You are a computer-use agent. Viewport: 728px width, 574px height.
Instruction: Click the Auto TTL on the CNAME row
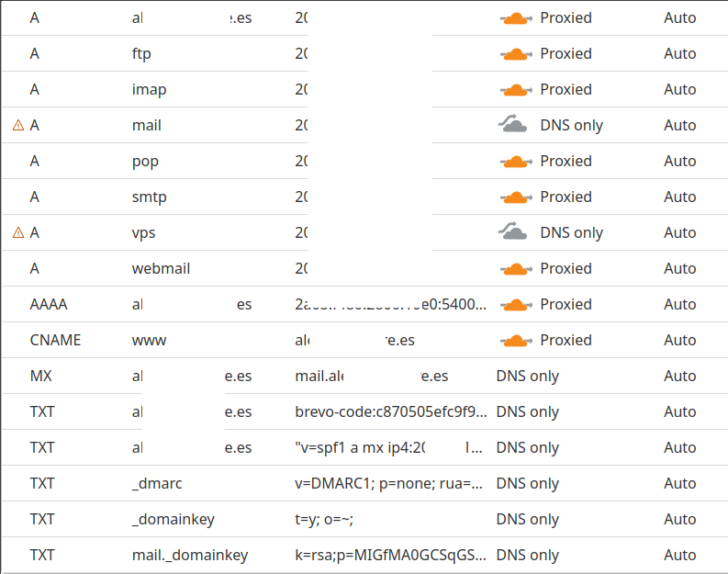(x=679, y=341)
